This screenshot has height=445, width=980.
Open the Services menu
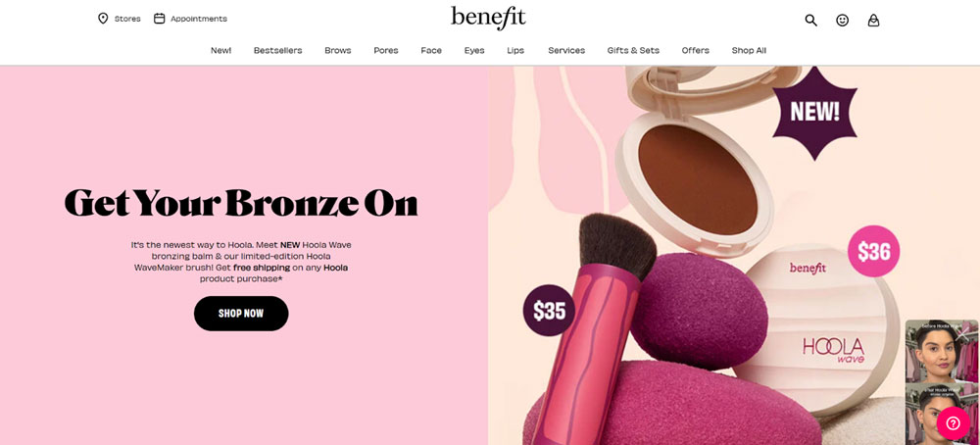tap(566, 51)
